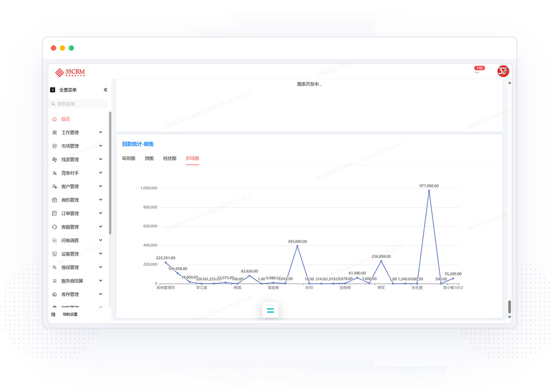Image resolution: width=553 pixels, height=392 pixels.
Task: Expand 客服管理 submenu arrow
Action: click(x=101, y=226)
